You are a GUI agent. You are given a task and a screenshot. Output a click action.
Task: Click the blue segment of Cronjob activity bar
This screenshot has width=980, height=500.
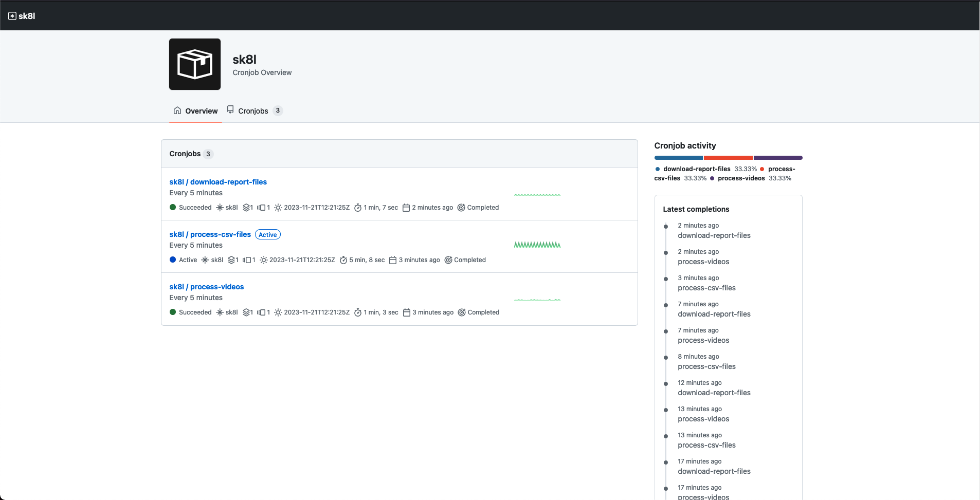[678, 158]
